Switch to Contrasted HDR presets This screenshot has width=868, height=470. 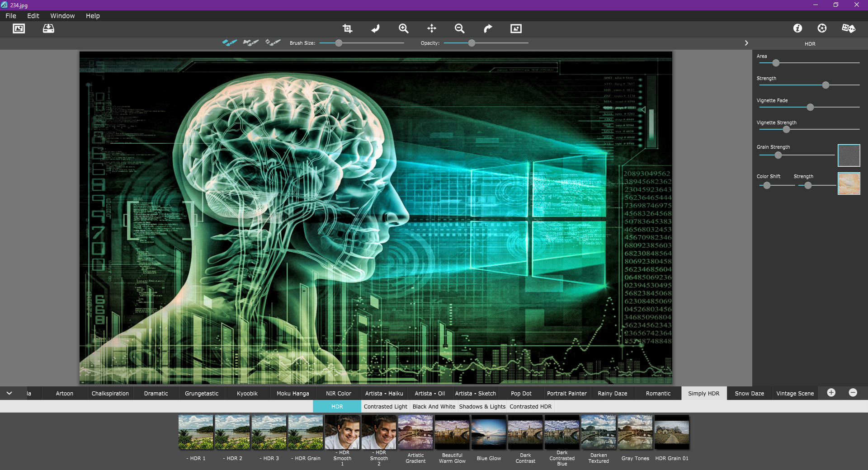531,406
